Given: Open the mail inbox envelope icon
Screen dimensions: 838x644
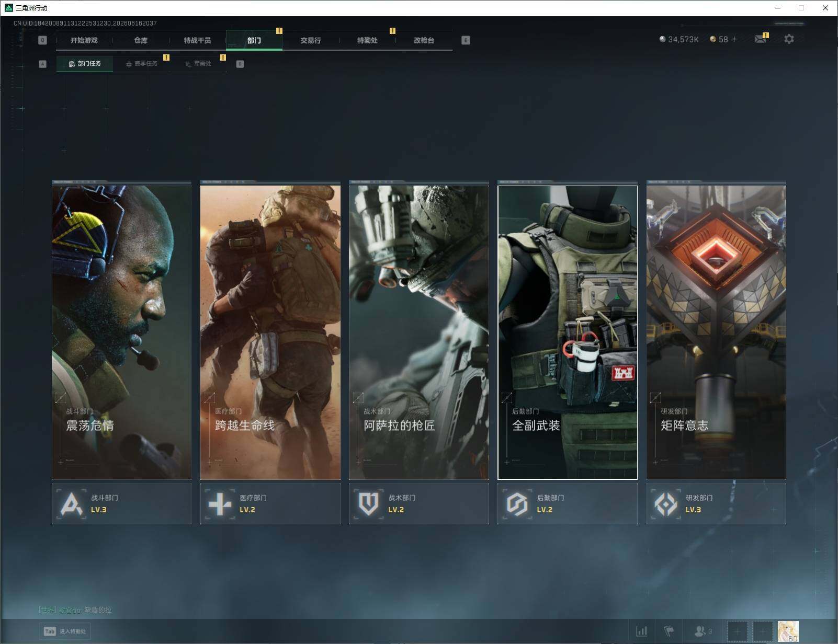Looking at the screenshot, I should click(x=760, y=39).
